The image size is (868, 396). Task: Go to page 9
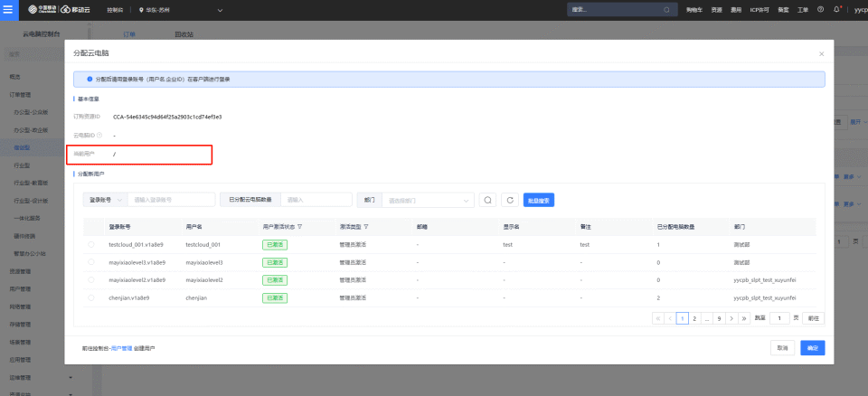click(x=719, y=318)
